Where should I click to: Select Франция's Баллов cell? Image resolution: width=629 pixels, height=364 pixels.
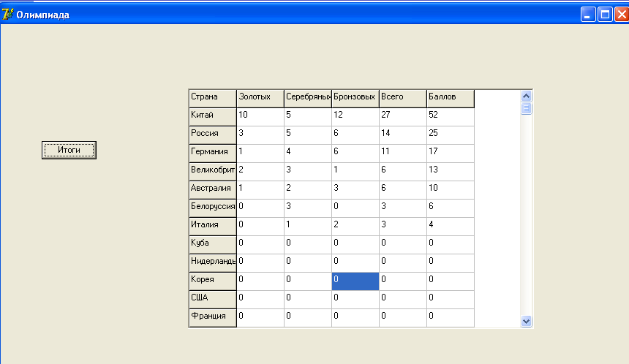click(451, 318)
